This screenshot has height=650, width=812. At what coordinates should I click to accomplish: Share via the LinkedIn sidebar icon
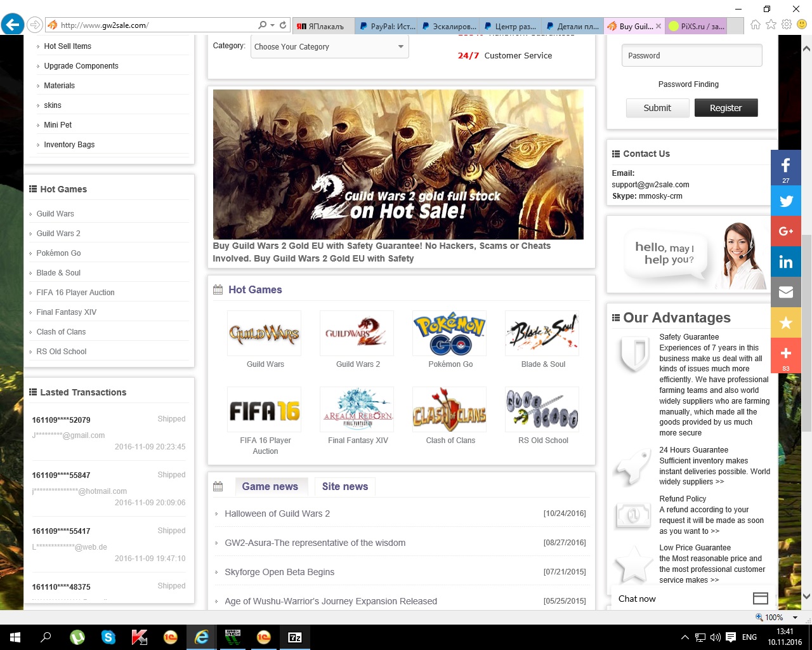click(x=785, y=262)
